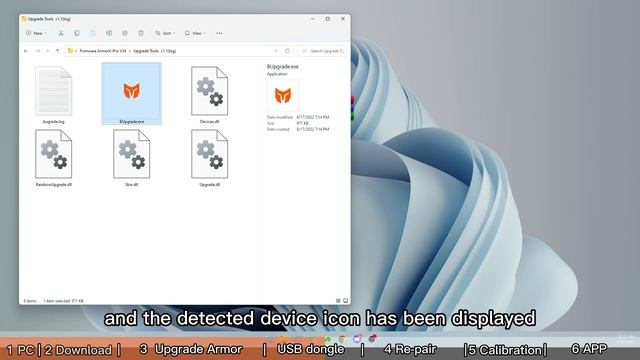640x360 pixels.
Task: Select the Skin.dll file
Action: tap(131, 158)
